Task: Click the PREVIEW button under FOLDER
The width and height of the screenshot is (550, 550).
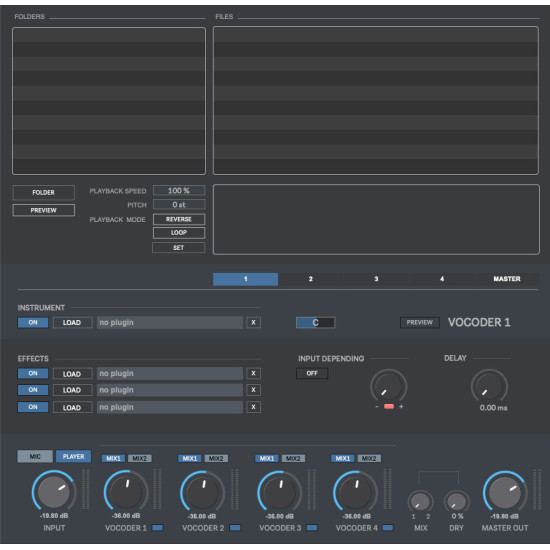Action: (43, 210)
